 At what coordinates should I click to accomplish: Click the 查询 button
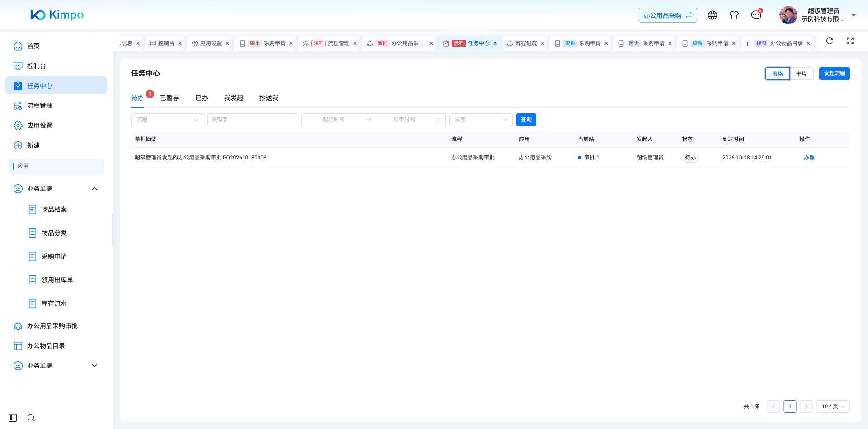[526, 120]
